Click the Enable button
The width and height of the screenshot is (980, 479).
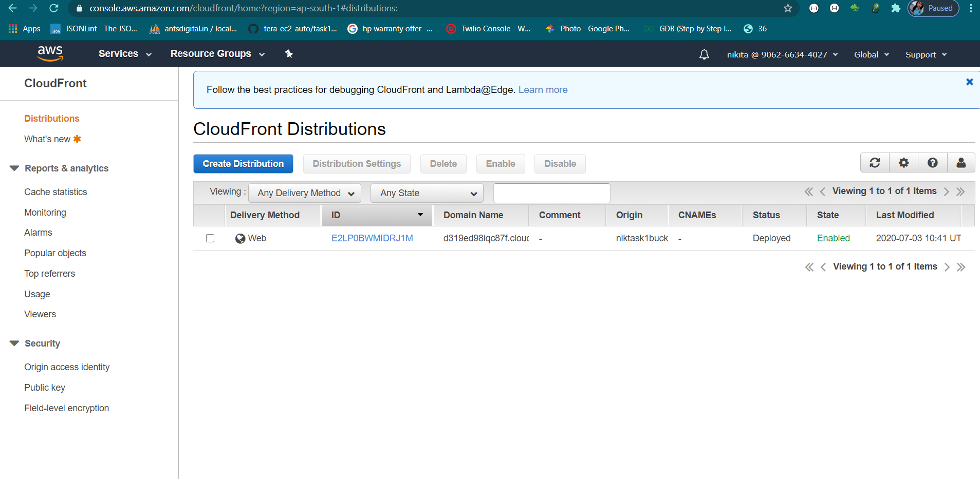pyautogui.click(x=501, y=164)
